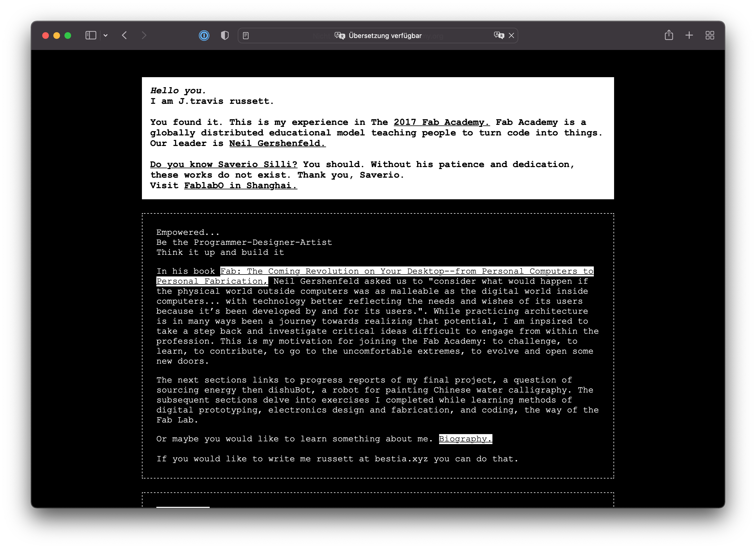Open the 2017 Fab Academy link
This screenshot has height=549, width=756.
click(441, 122)
